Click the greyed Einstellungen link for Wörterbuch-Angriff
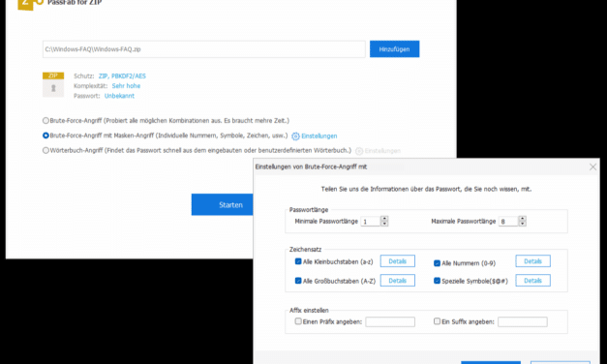The width and height of the screenshot is (607, 364). click(x=382, y=151)
